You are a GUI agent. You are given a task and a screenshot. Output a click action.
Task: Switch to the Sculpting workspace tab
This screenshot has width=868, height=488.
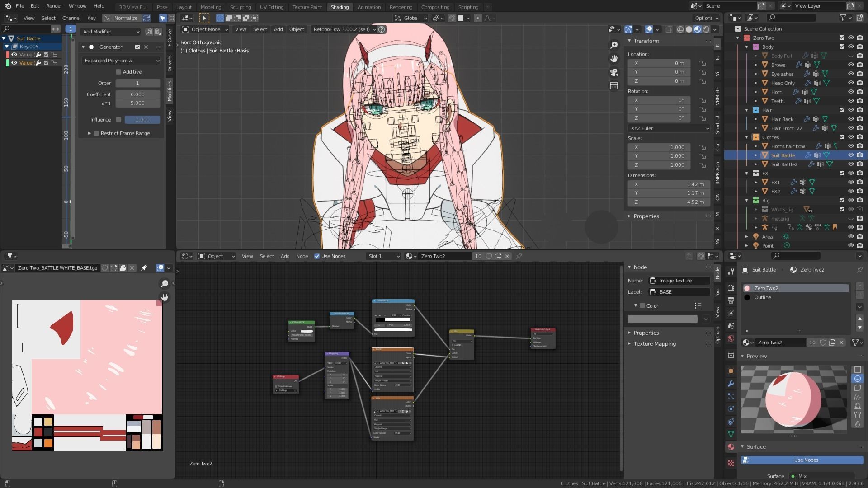(240, 7)
